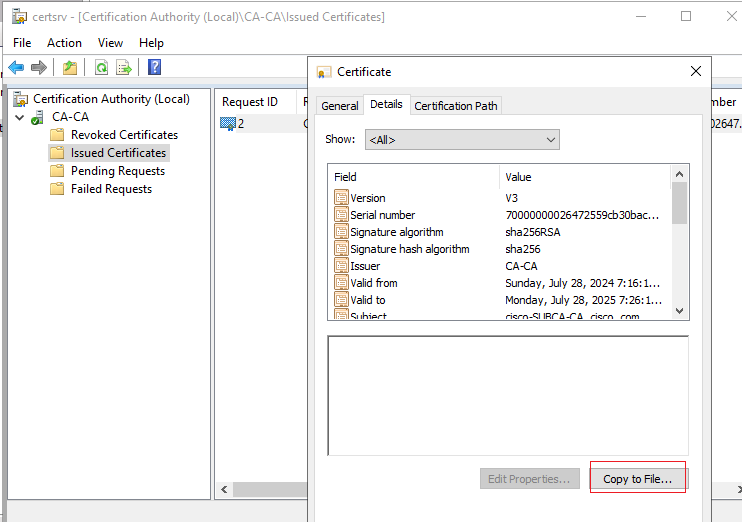
Task: Click the blue Back arrow toolbar icon
Action: point(16,68)
